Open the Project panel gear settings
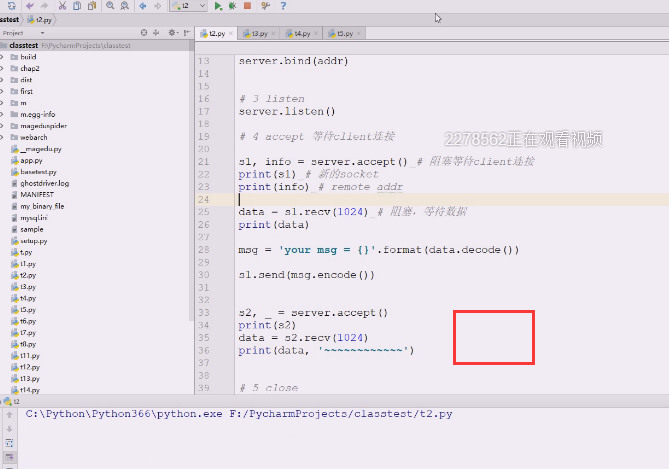Screen dimensions: 669x469 click(172, 32)
